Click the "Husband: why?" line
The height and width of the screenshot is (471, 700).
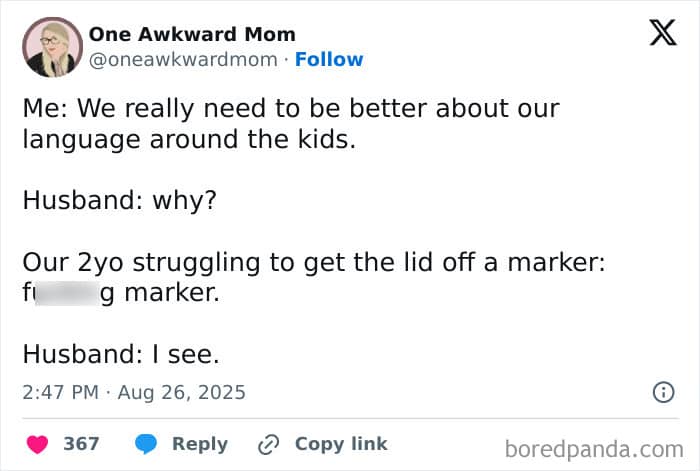(119, 199)
